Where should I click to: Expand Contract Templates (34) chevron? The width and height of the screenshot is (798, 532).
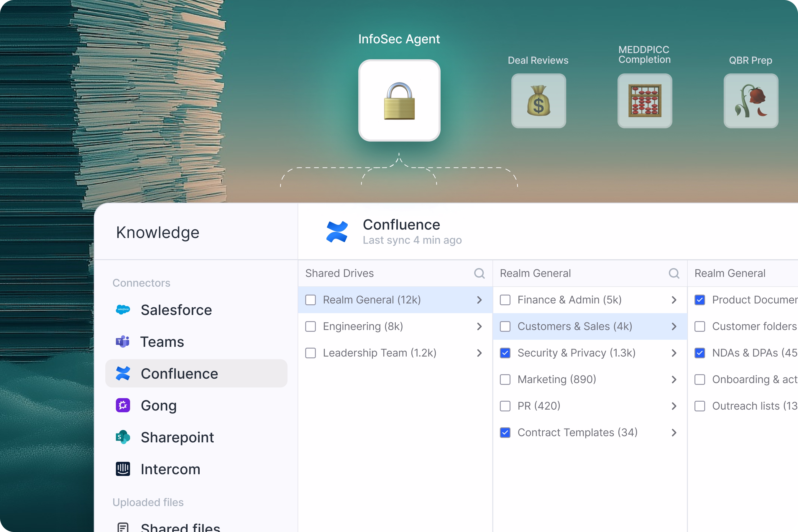tap(674, 432)
